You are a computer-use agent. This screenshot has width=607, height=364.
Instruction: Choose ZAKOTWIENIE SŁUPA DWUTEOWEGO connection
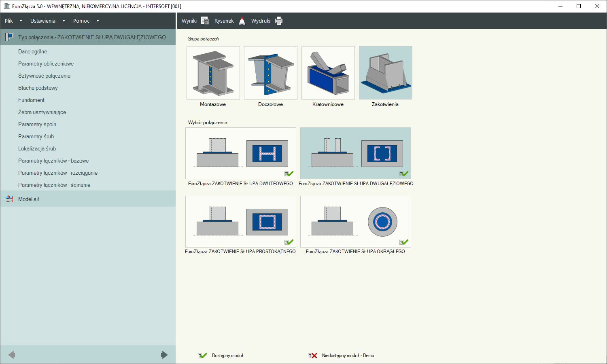pos(241,153)
